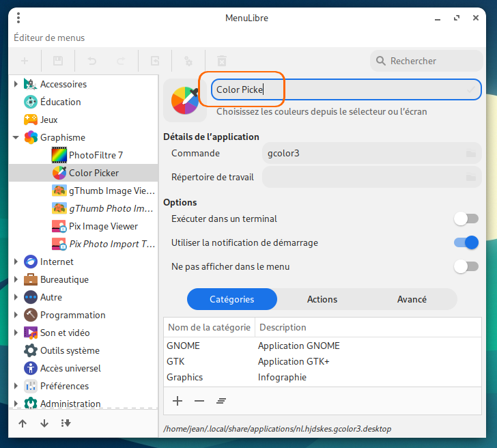Toggle Ne pas afficher dans le menu
Image resolution: width=497 pixels, height=448 pixels.
coord(466,266)
